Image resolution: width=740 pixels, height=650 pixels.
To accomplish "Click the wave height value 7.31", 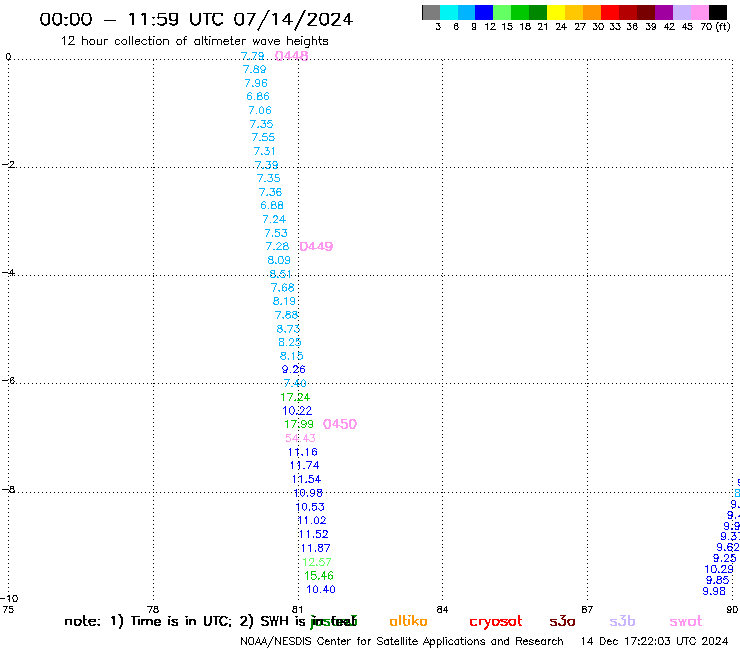I will 264,151.
